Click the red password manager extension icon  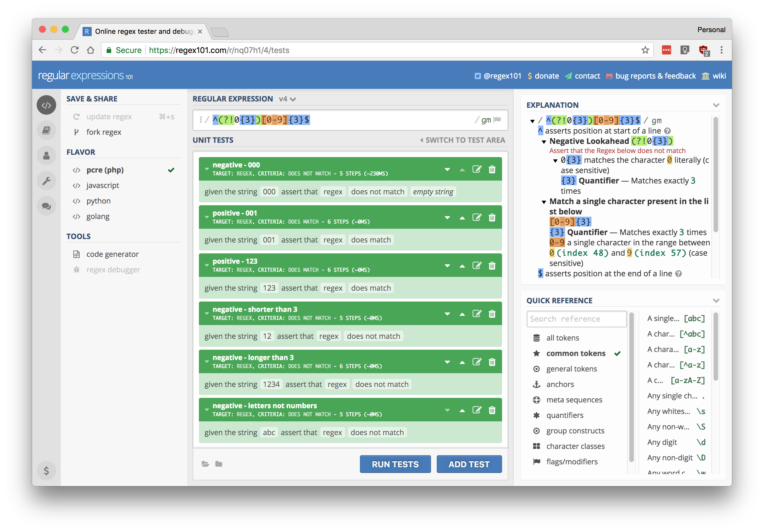[x=667, y=50]
